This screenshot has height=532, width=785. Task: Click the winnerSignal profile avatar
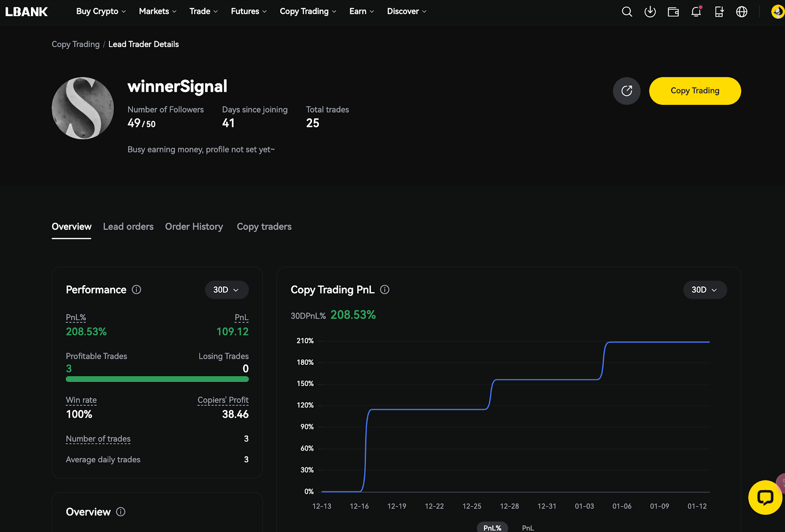click(x=82, y=108)
